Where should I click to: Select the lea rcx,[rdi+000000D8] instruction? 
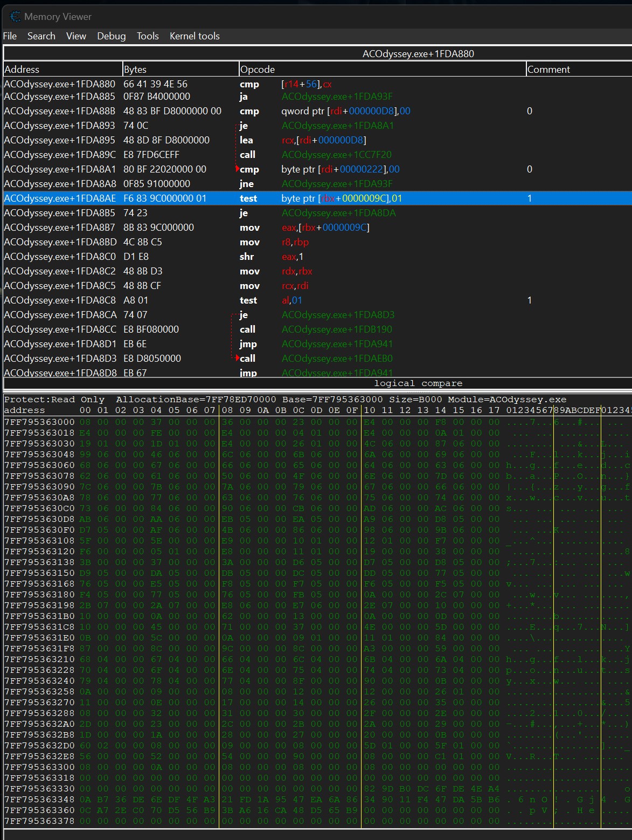[x=323, y=140]
